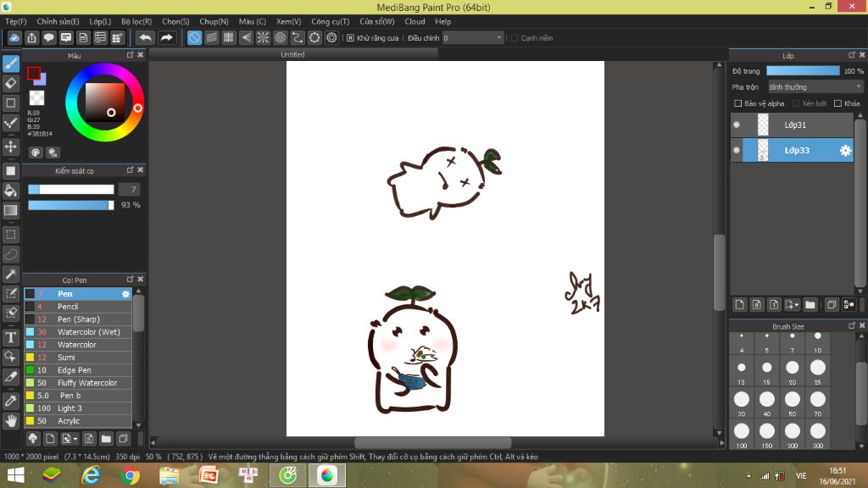Select the Brush tool in left toolbar
Viewport: 868px width, 488px height.
(x=10, y=64)
